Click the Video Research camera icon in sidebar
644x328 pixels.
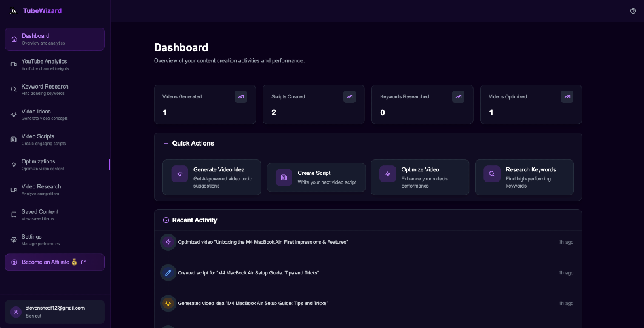[14, 190]
